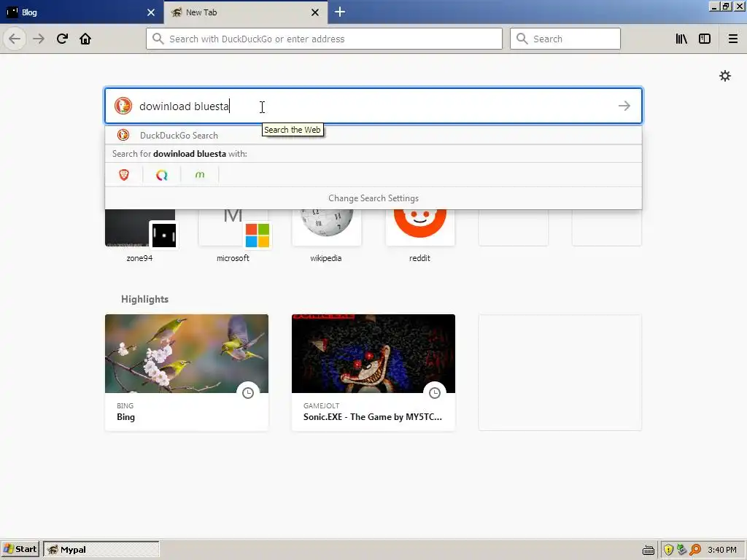The width and height of the screenshot is (747, 560).
Task: Focus the address bar field
Action: point(324,39)
